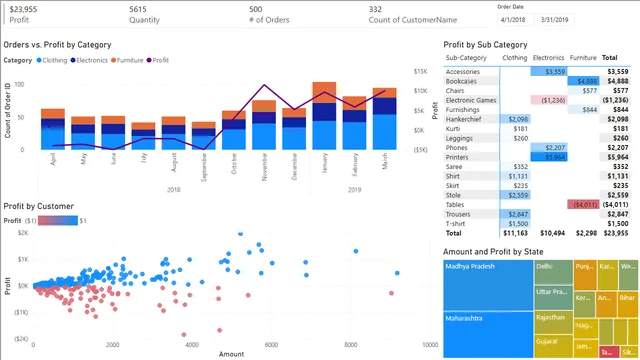640x360 pixels.
Task: Click the $11,163 Clothing total cell
Action: 516,233
